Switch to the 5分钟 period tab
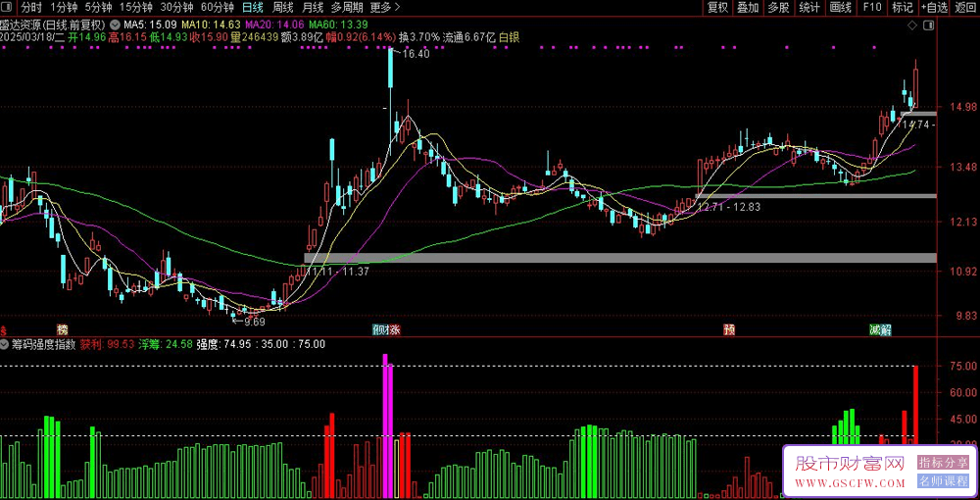The height and width of the screenshot is (500, 980). pos(98,8)
